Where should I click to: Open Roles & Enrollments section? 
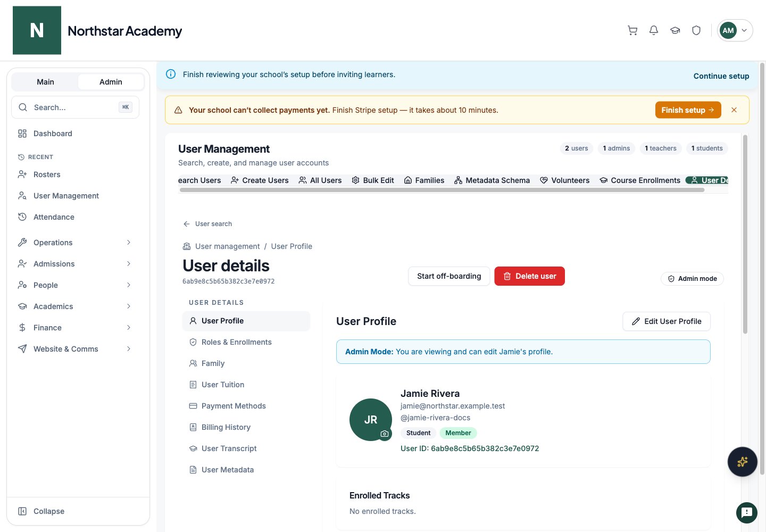246,342
